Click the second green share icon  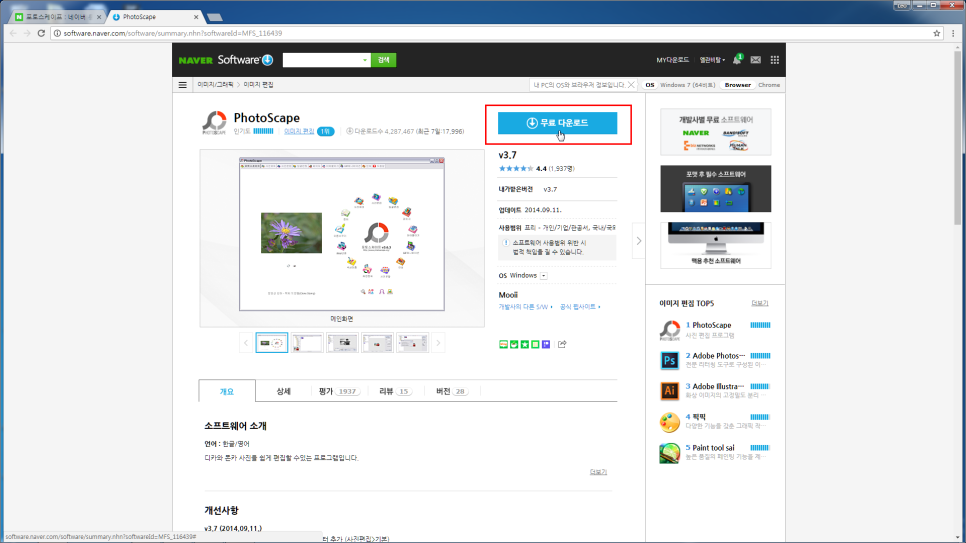pos(514,344)
